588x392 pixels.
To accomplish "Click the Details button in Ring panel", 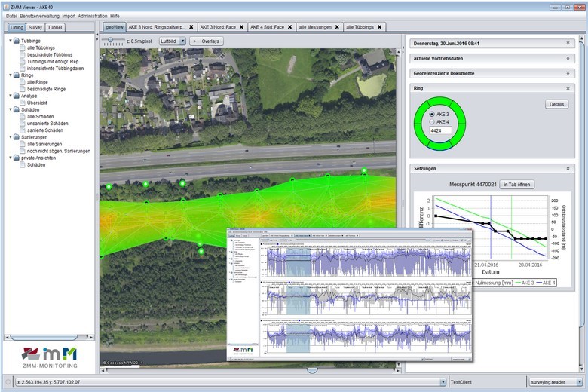I will pos(556,104).
